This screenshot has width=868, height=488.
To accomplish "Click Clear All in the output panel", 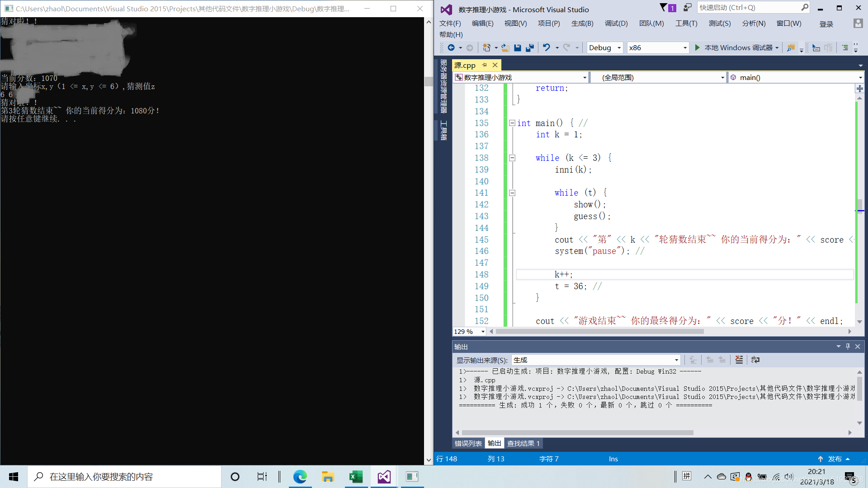I will tap(739, 360).
